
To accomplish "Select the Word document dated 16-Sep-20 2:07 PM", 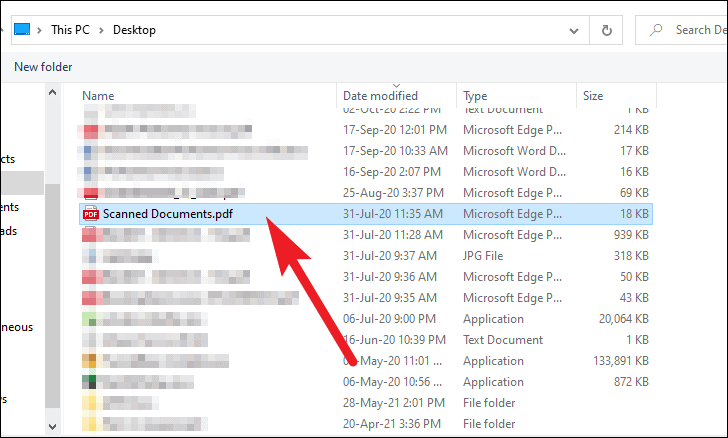I will pos(366,172).
